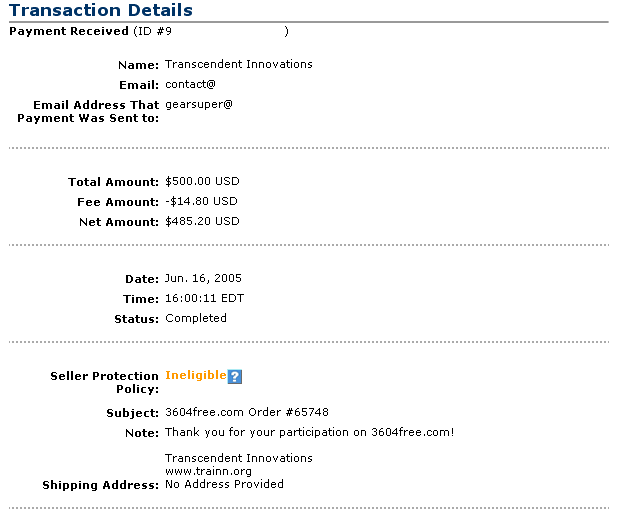Click the Transcendent Innovations signature in note
Image resolution: width=631 pixels, height=523 pixels.
pyautogui.click(x=239, y=458)
